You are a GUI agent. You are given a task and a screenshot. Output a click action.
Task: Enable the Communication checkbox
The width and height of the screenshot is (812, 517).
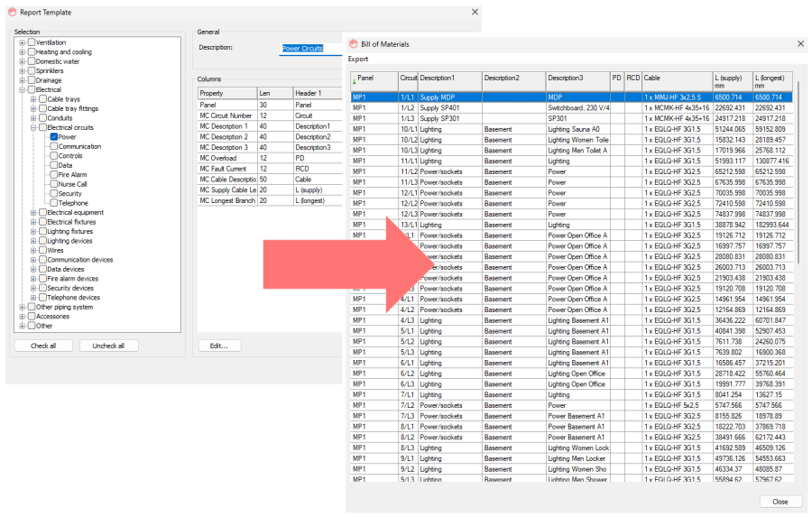pos(54,146)
